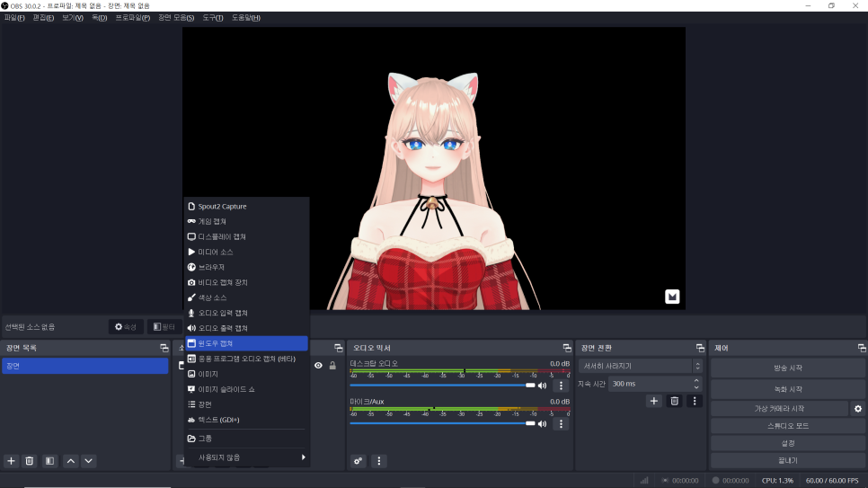
Task: Open 보기 menu
Action: click(x=73, y=18)
